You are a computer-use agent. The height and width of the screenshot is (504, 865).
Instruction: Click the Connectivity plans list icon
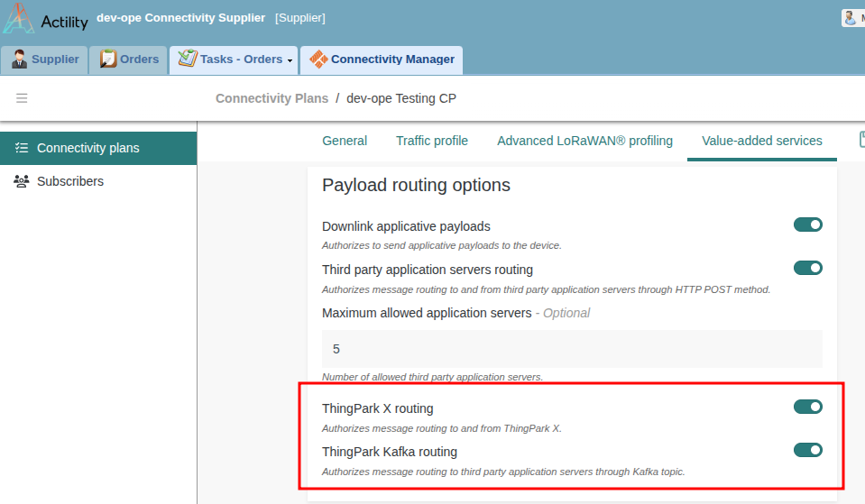click(x=22, y=148)
